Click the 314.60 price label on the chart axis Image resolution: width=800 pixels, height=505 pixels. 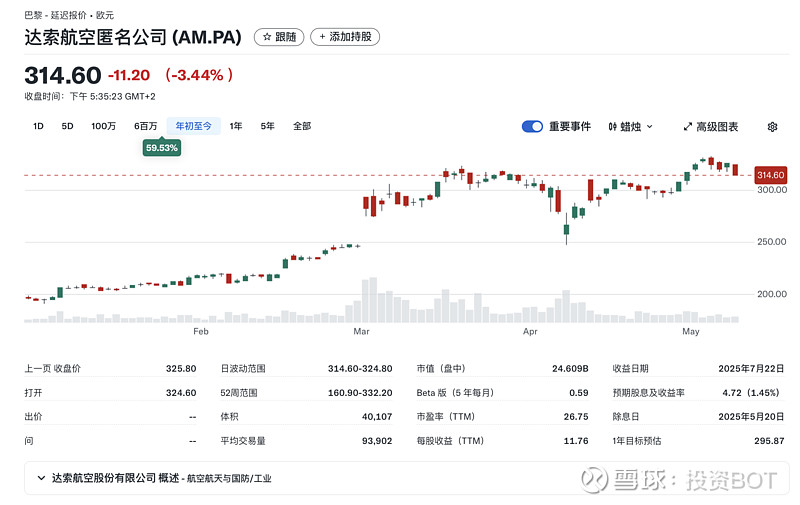pos(770,175)
